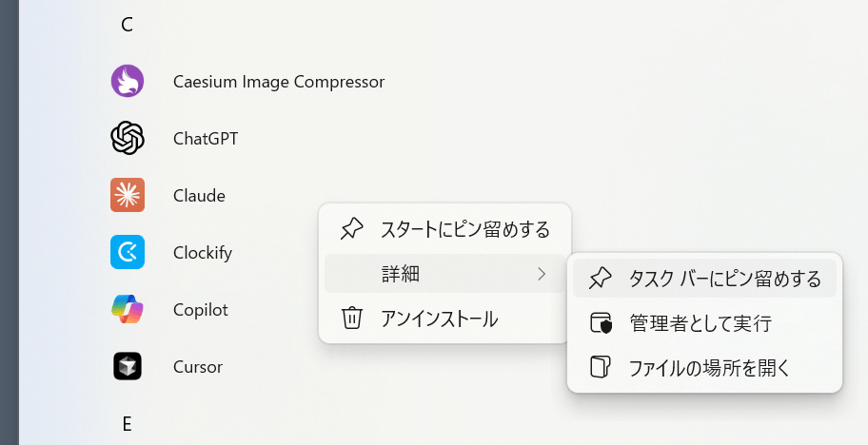
Task: Click the blue Clockify app icon
Action: 127,253
